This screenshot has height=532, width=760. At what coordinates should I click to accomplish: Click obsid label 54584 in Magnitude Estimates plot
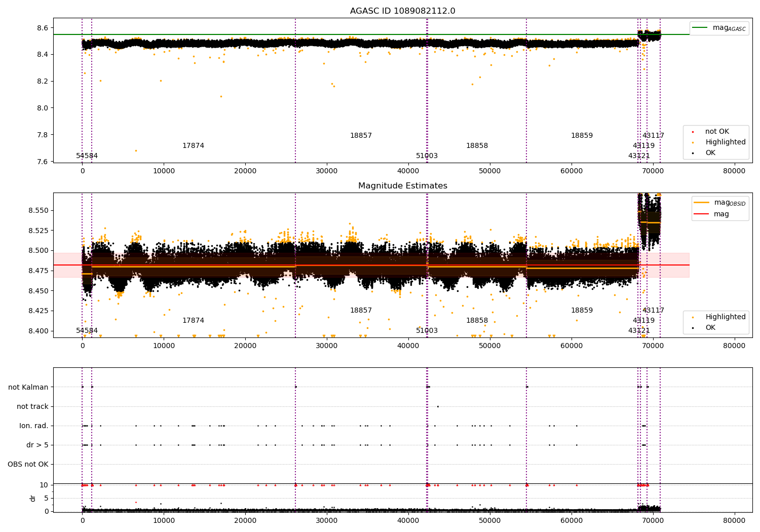point(87,330)
